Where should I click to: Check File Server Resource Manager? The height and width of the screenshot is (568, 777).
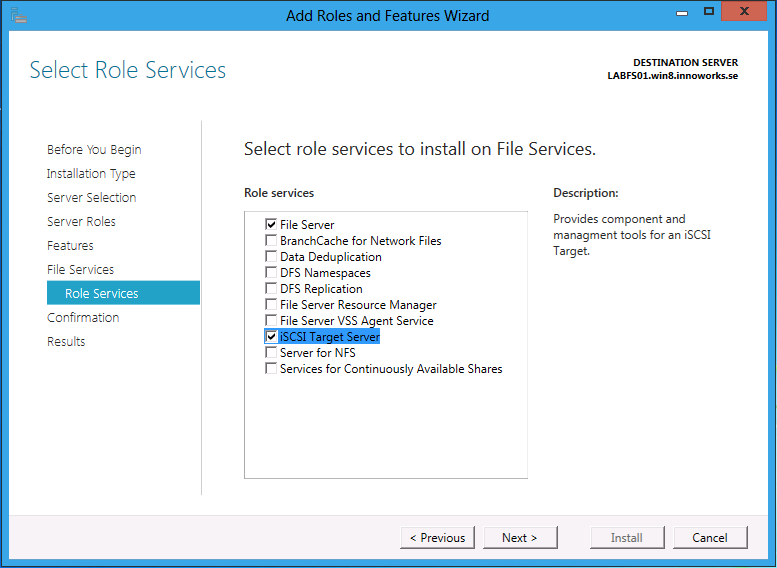(x=271, y=304)
